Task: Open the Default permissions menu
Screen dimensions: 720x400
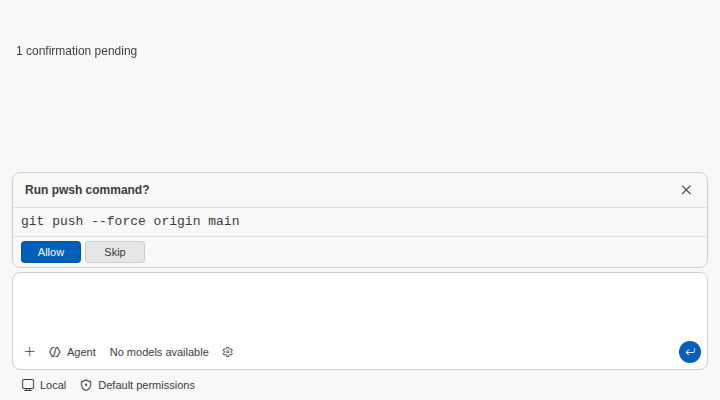Action: [x=137, y=385]
